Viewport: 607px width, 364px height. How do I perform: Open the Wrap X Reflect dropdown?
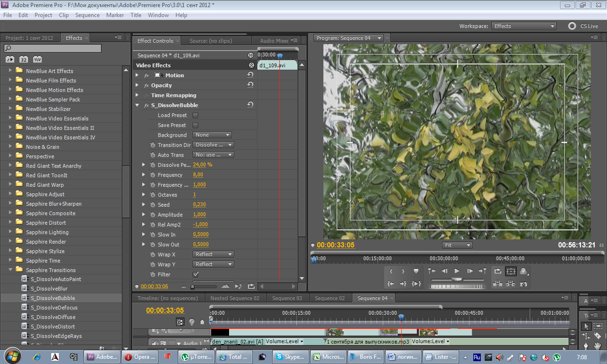(213, 255)
